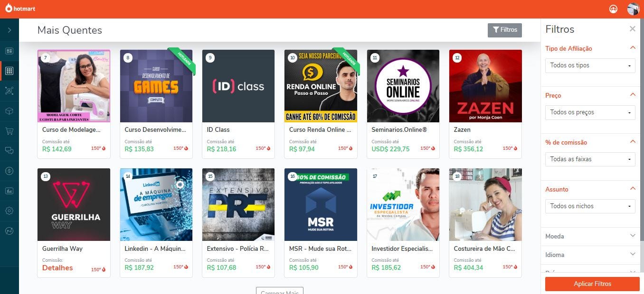Open the Todos os tipos dropdown

coord(590,65)
